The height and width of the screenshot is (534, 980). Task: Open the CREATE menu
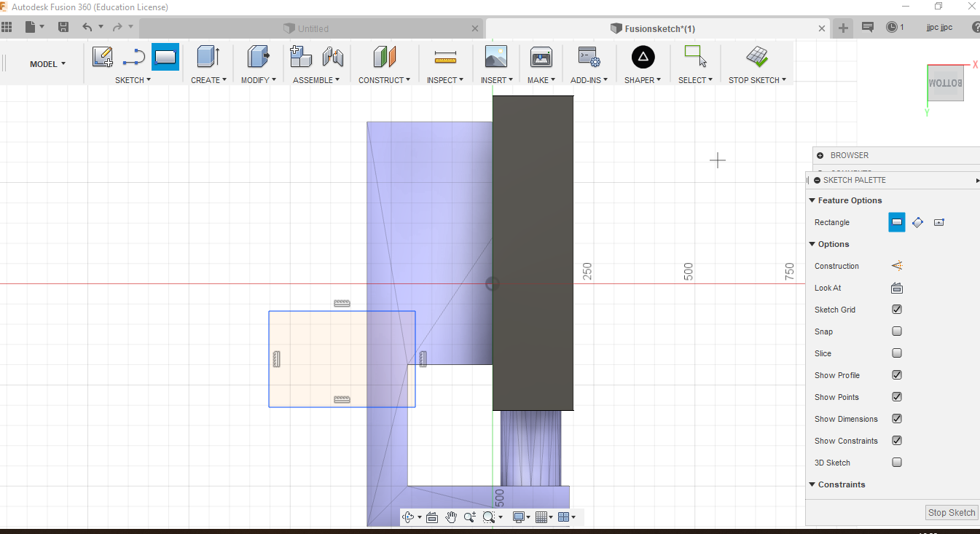coord(208,80)
